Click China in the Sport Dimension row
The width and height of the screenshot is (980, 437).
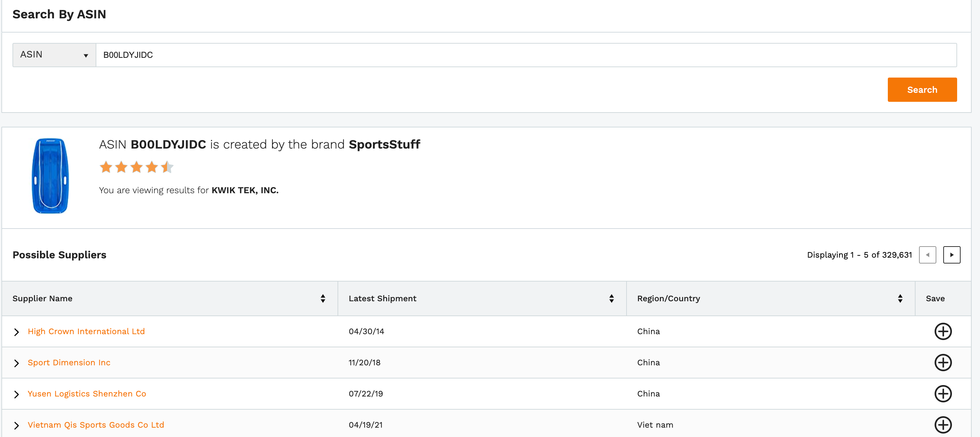click(x=649, y=363)
